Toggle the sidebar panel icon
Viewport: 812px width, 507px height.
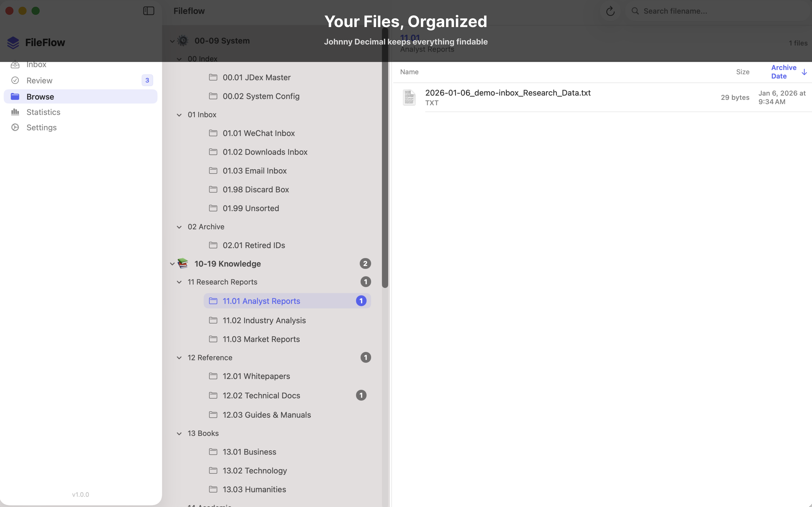[x=148, y=10]
